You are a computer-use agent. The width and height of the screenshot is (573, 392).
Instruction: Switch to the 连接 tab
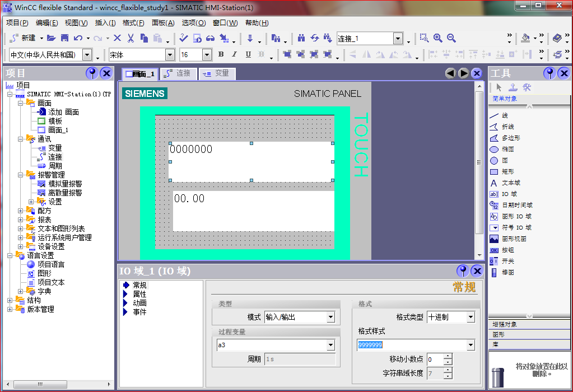[x=179, y=73]
